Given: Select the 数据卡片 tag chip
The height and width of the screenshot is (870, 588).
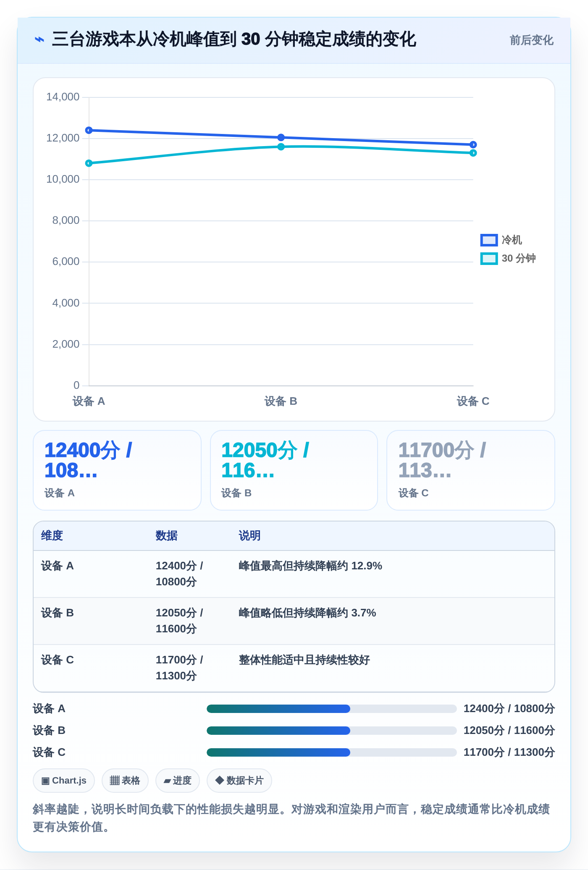Looking at the screenshot, I should pos(239,781).
